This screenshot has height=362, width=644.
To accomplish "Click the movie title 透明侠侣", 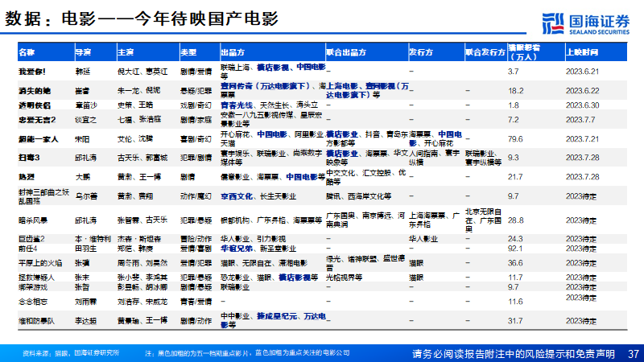I will 35,105.
